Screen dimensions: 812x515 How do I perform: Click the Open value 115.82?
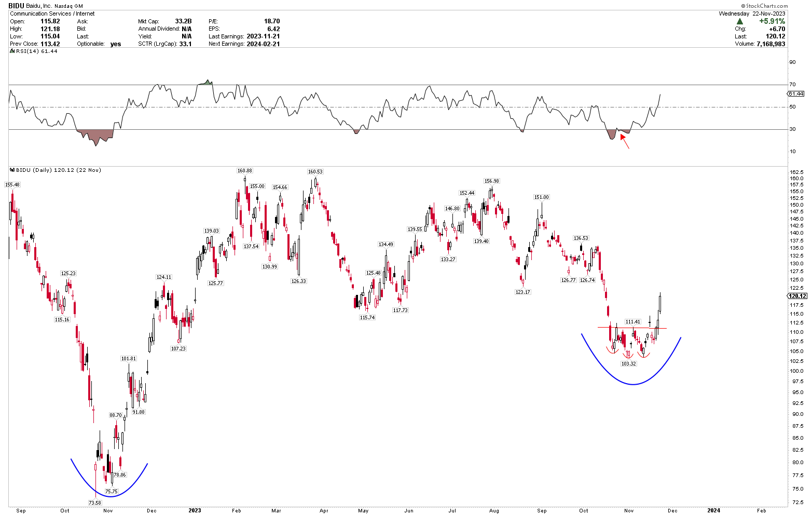(50, 21)
